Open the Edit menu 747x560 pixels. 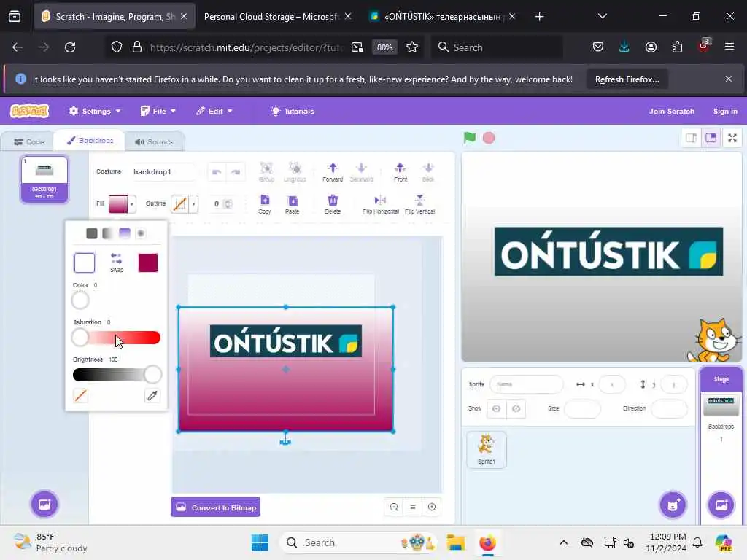(214, 111)
